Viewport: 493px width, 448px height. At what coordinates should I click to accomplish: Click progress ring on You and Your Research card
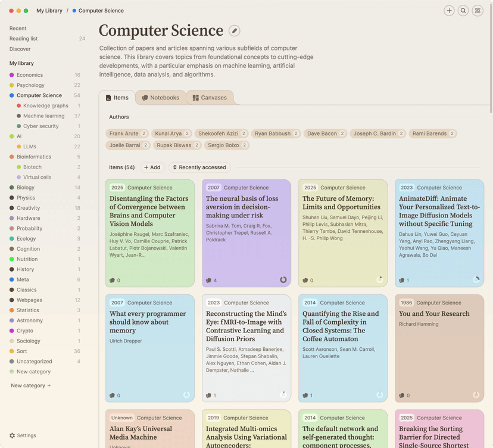[x=476, y=395]
